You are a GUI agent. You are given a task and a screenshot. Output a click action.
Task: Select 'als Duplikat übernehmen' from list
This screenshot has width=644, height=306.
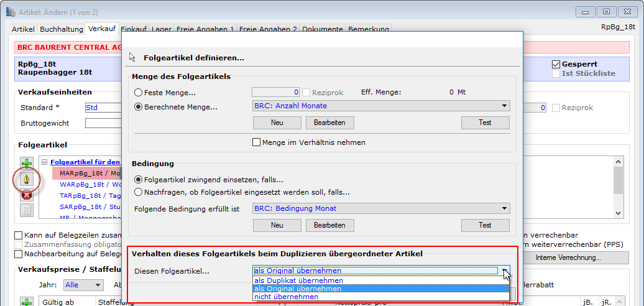tap(298, 280)
